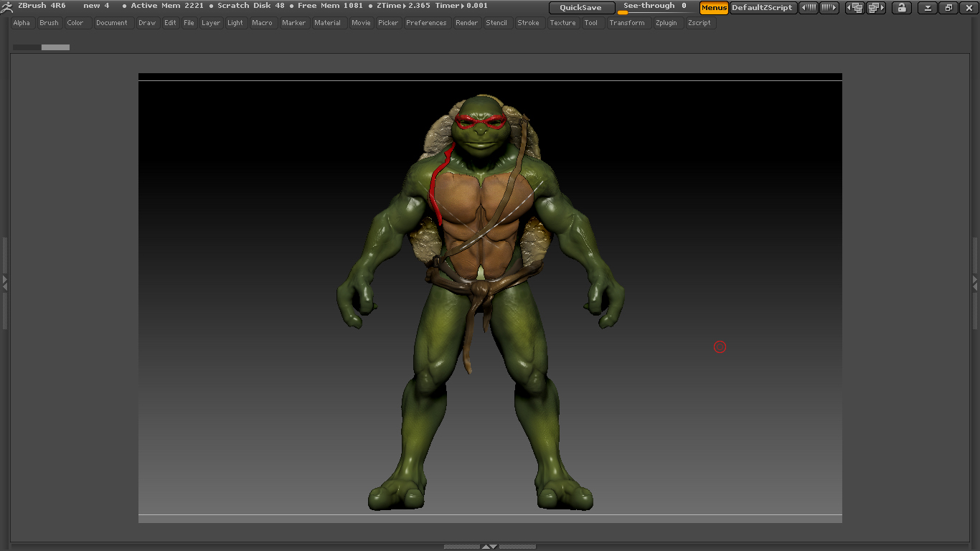980x551 pixels.
Task: Click the turtle's red eye mask
Action: tap(481, 121)
